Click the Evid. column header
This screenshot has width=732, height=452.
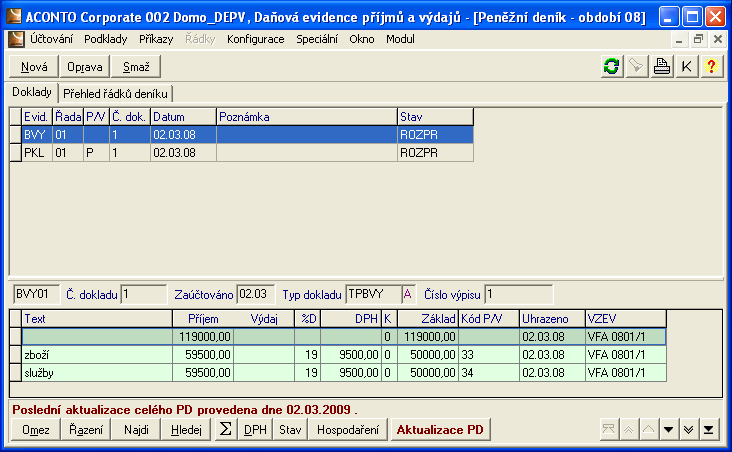coord(37,117)
